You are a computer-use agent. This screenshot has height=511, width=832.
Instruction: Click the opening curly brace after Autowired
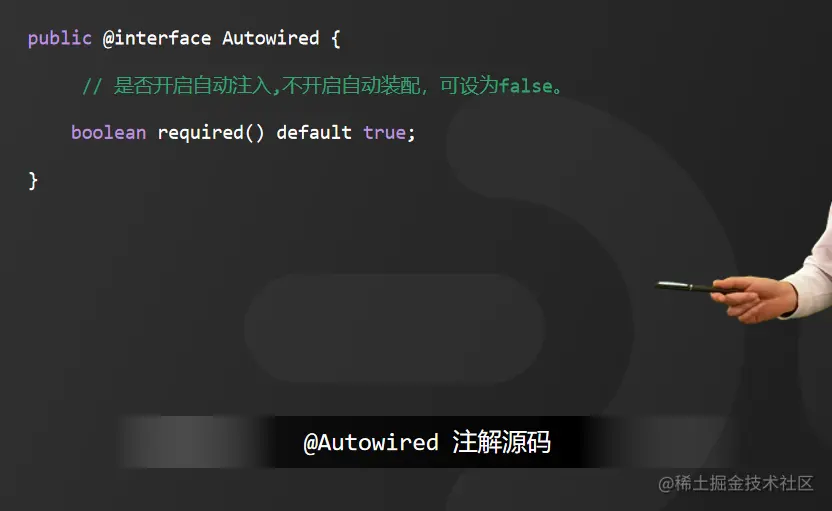335,39
